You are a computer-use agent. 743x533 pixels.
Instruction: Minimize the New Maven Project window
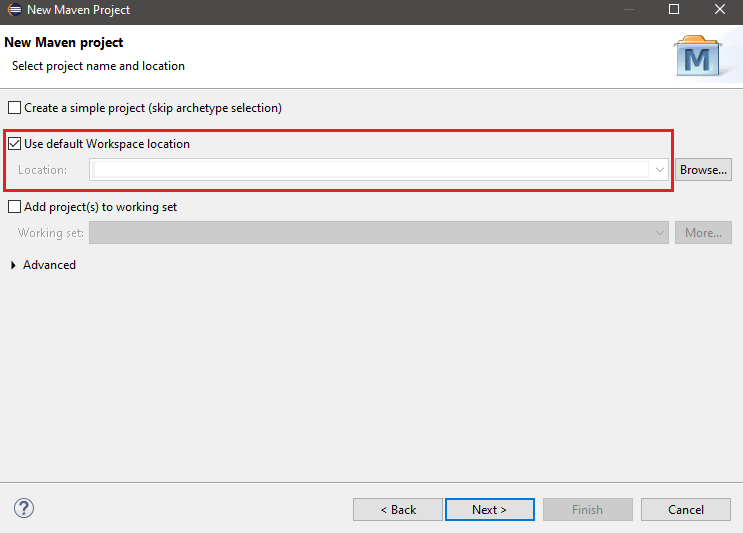click(628, 10)
